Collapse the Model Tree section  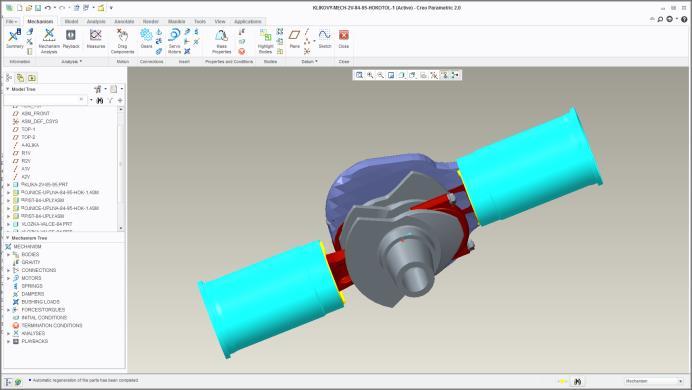tap(8, 89)
